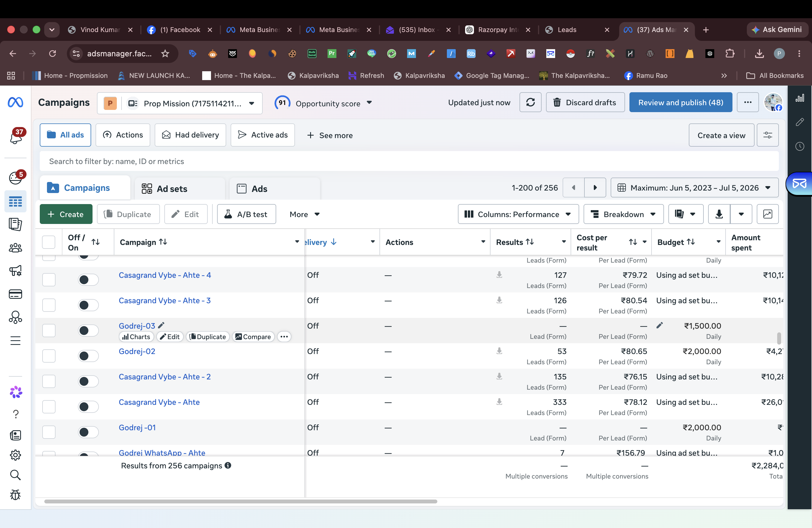
Task: Click Discard drafts button
Action: [x=585, y=102]
